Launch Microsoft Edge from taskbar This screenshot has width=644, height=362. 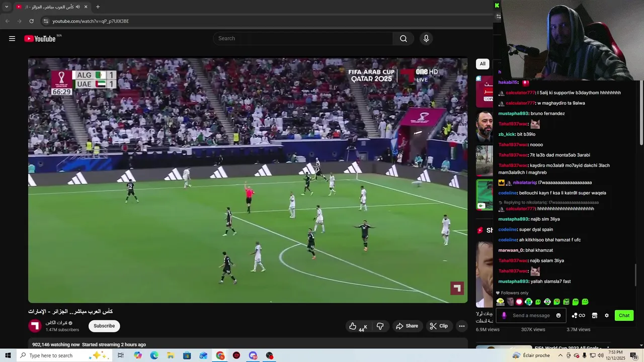pos(154,355)
